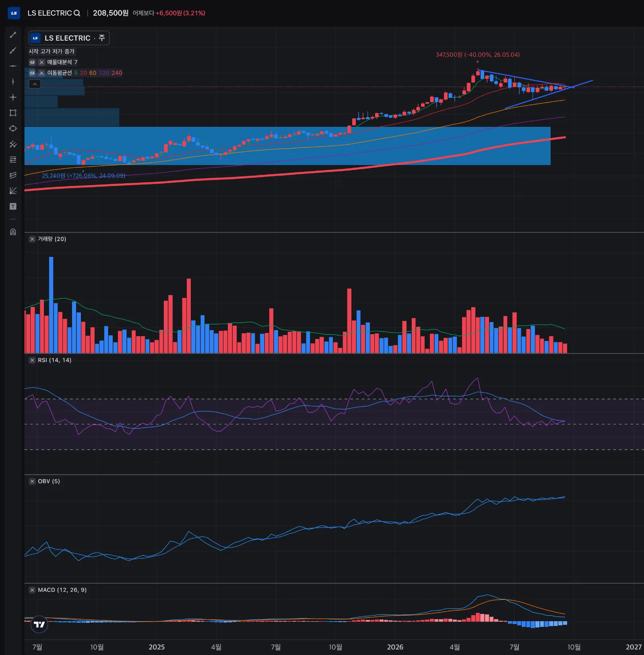Pick the ellipse drawing tool
Viewport: 644px width, 655px height.
click(13, 128)
